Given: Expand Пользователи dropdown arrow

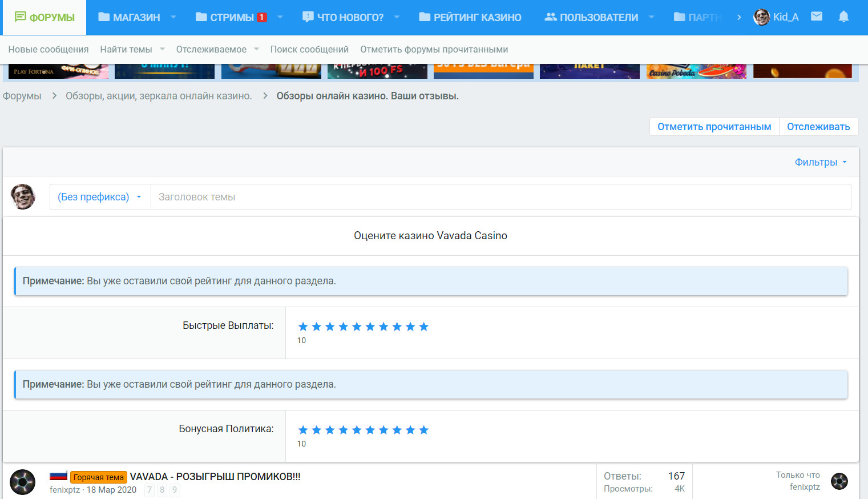Looking at the screenshot, I should [651, 17].
